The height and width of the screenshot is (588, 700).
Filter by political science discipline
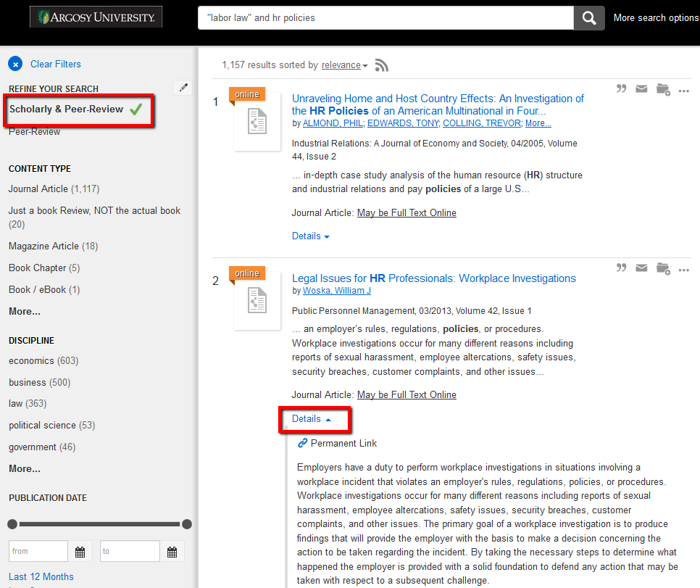pyautogui.click(x=51, y=426)
